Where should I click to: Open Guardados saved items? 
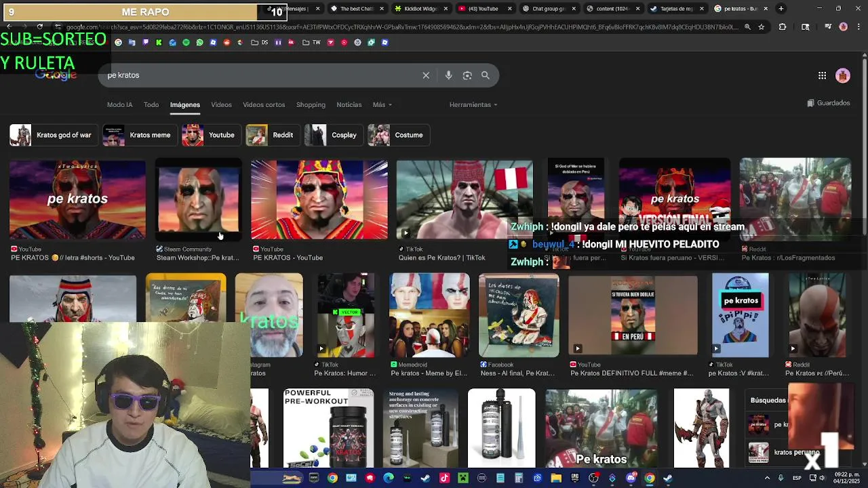(x=829, y=103)
